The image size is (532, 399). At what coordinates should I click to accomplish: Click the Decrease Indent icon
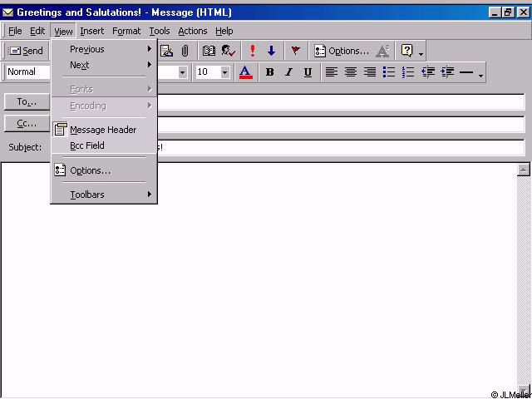click(x=428, y=72)
